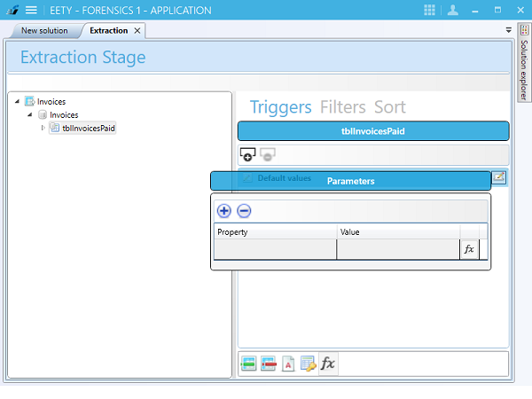Add a new trigger with plus icon
The image size is (532, 399).
click(x=247, y=154)
